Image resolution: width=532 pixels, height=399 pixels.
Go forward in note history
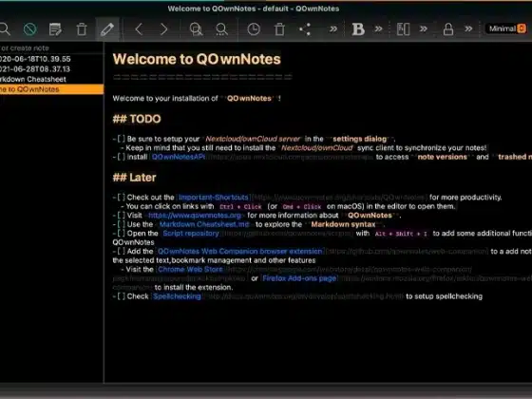tap(163, 29)
